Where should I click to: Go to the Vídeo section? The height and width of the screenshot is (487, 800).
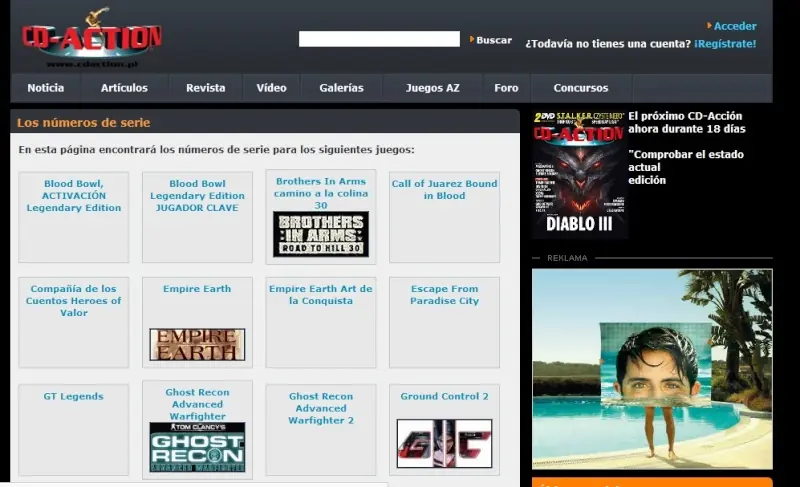pos(271,88)
